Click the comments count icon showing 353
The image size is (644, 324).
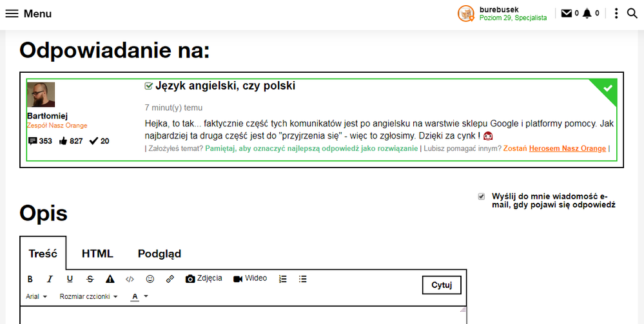point(32,141)
